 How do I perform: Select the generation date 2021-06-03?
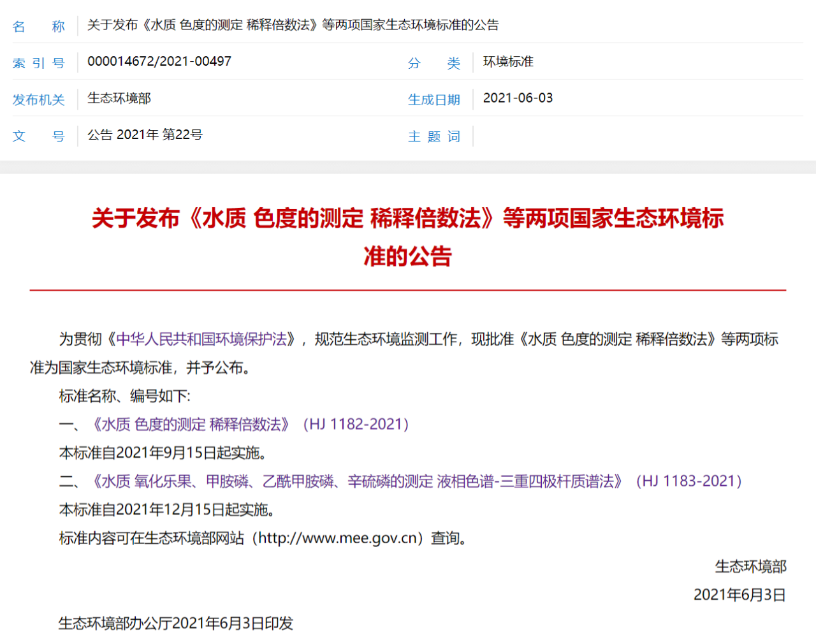(518, 98)
